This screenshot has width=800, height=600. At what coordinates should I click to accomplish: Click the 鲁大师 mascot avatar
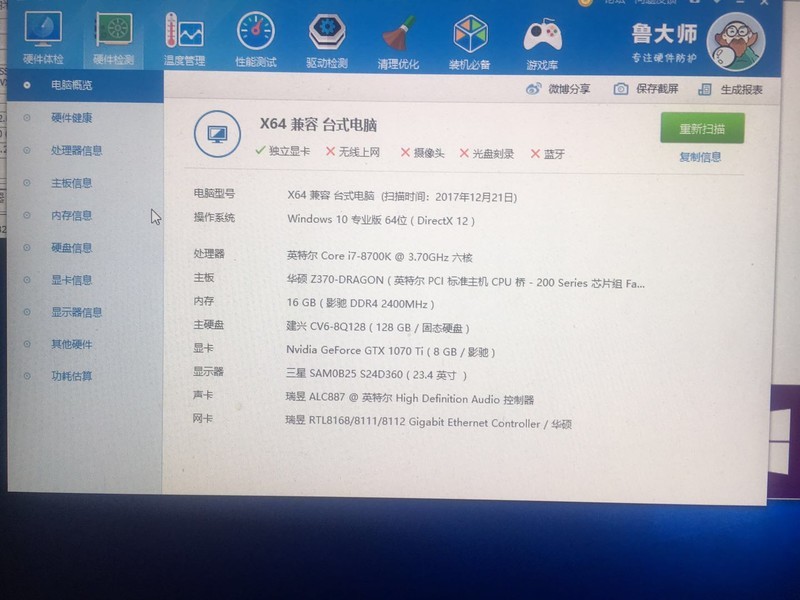point(736,42)
